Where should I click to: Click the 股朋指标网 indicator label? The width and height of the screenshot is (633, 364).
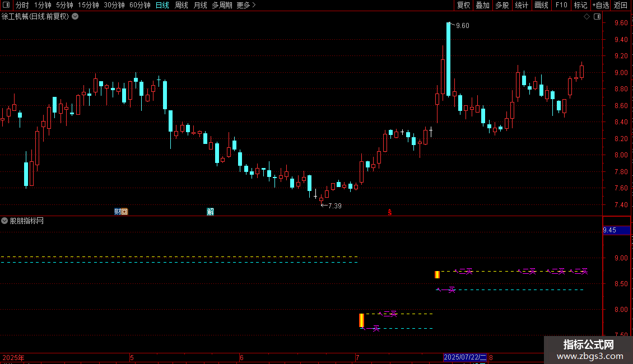tap(27, 221)
